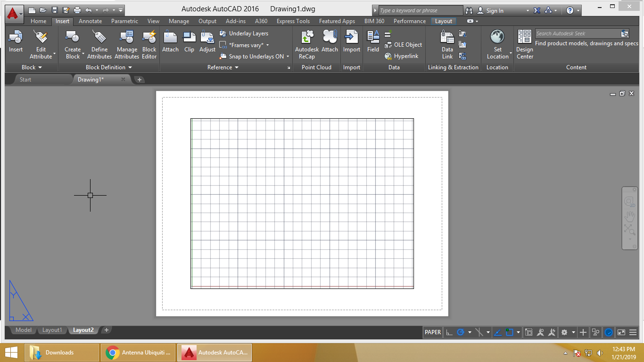Viewport: 644px width, 362px height.
Task: Switch to the Home ribbon tab
Action: pos(39,21)
